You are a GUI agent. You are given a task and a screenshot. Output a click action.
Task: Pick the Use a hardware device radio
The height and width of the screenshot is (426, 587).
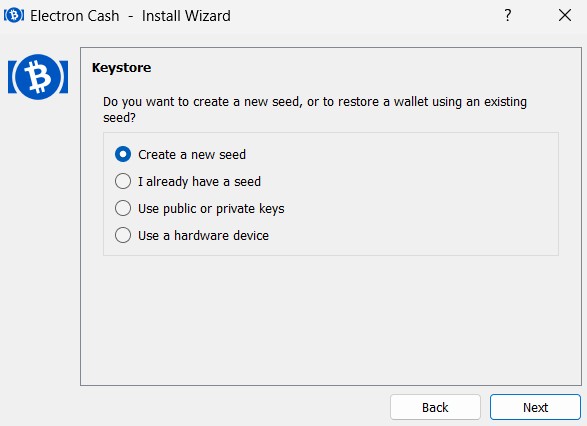coord(123,235)
